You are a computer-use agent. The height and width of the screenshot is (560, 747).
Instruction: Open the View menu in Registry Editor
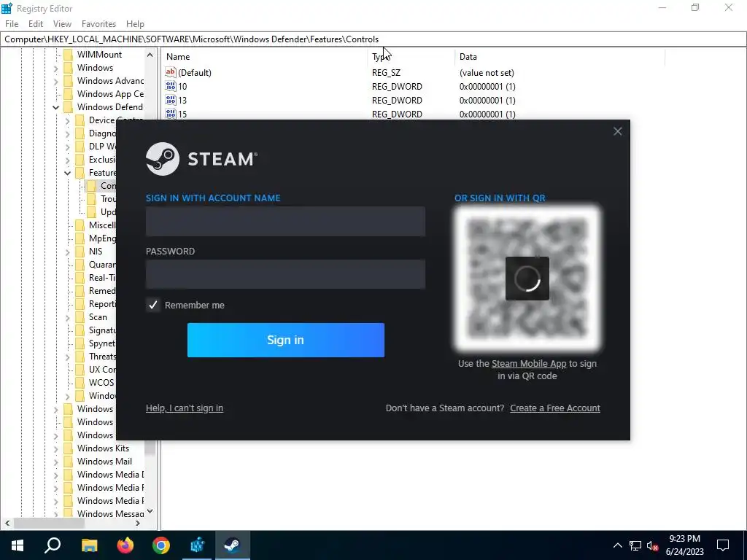[x=62, y=24]
